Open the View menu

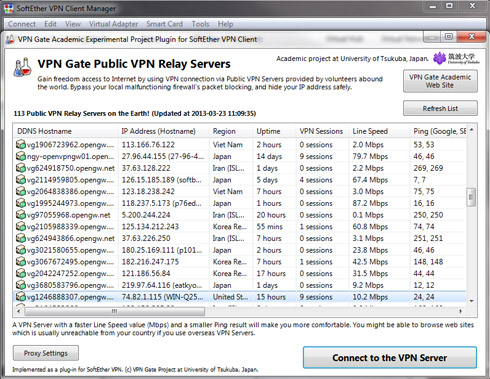click(x=73, y=24)
